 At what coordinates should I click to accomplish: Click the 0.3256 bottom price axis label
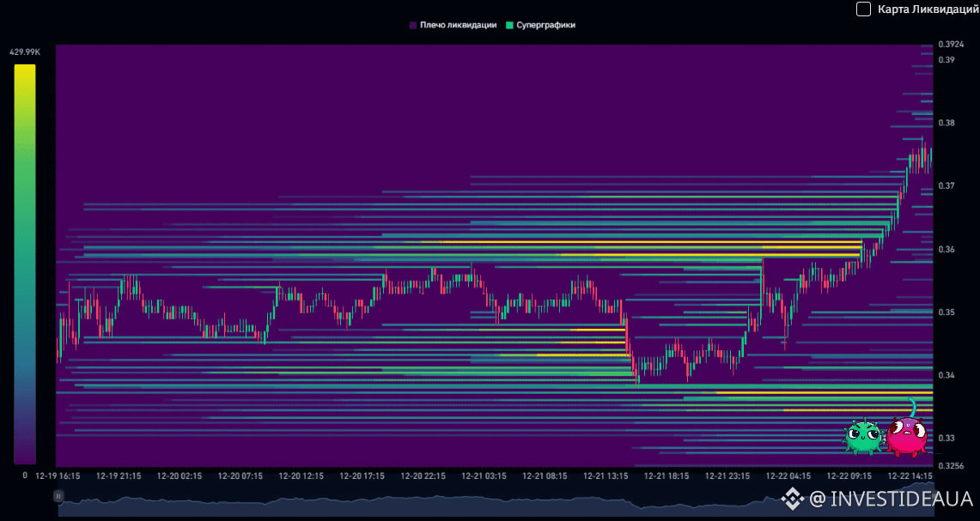click(x=951, y=466)
